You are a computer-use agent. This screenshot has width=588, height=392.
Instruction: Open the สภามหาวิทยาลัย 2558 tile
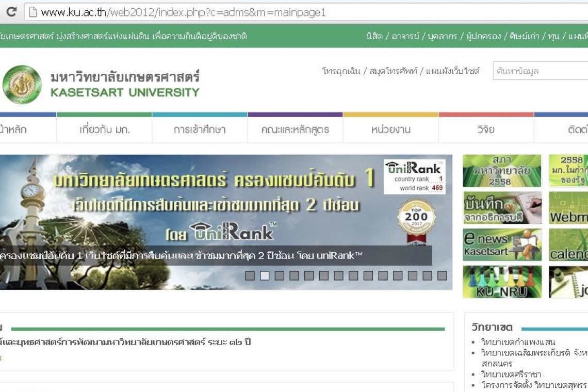501,171
